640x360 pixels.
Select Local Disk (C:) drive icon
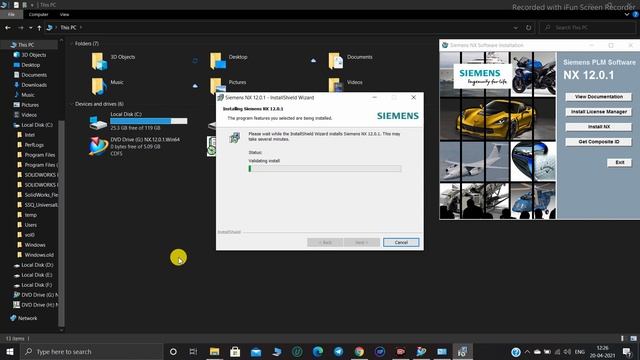(x=98, y=122)
